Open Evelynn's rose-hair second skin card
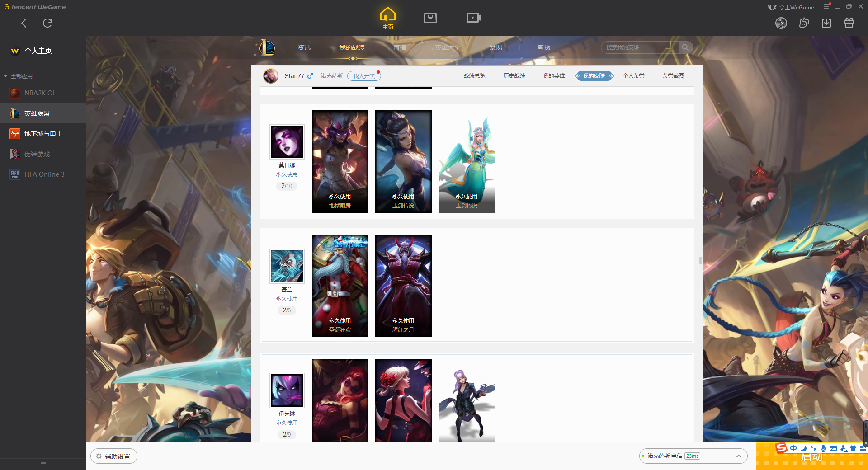868x470 pixels. 403,400
